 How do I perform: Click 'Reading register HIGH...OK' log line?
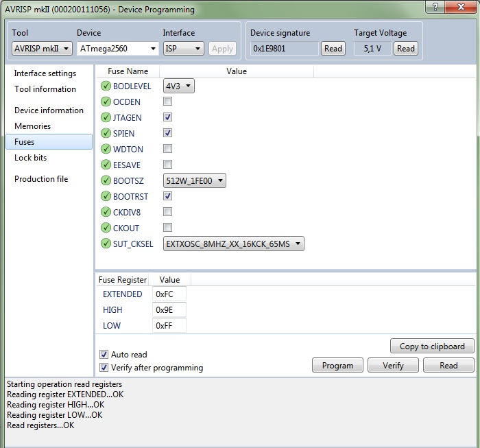point(56,405)
